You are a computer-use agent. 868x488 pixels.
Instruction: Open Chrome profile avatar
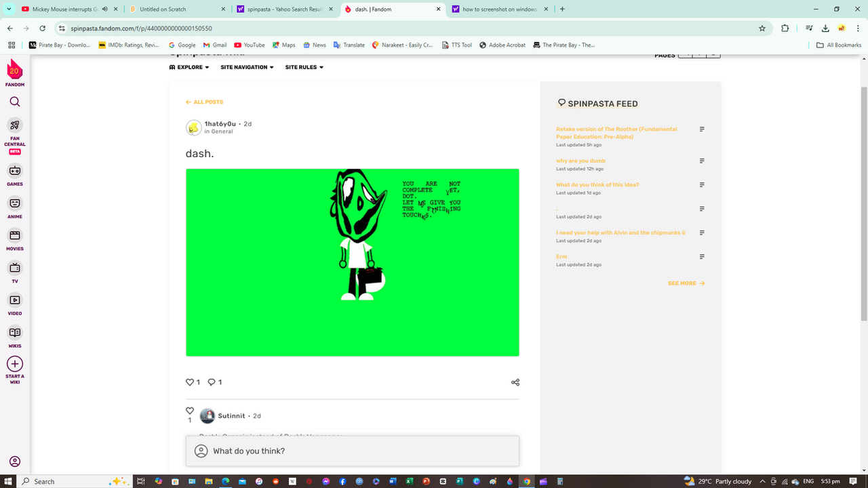click(842, 28)
